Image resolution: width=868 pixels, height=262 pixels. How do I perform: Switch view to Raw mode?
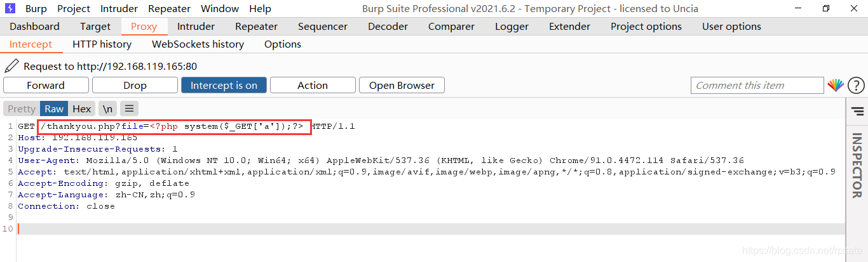point(54,108)
